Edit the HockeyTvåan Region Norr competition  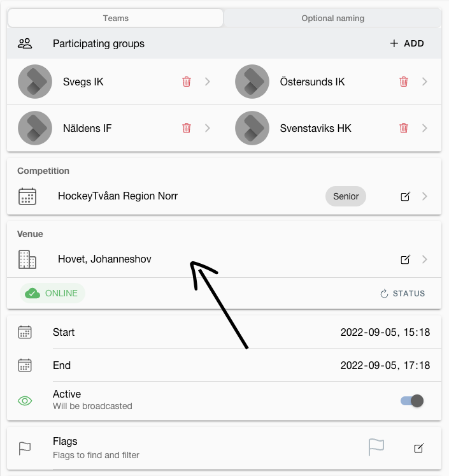tap(405, 196)
